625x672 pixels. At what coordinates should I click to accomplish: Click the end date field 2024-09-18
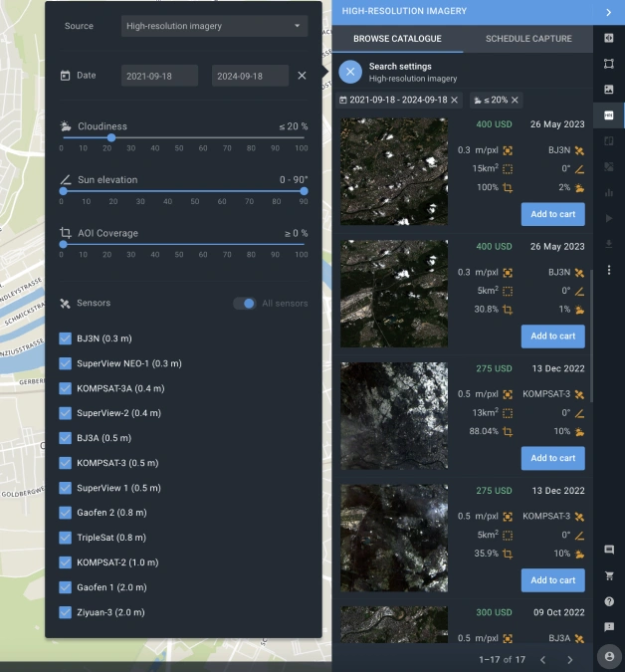(250, 76)
